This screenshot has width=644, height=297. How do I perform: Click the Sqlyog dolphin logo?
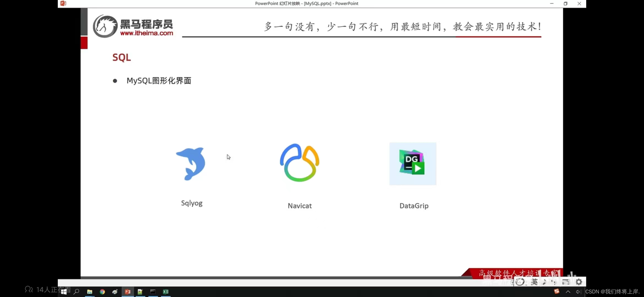coord(191,164)
